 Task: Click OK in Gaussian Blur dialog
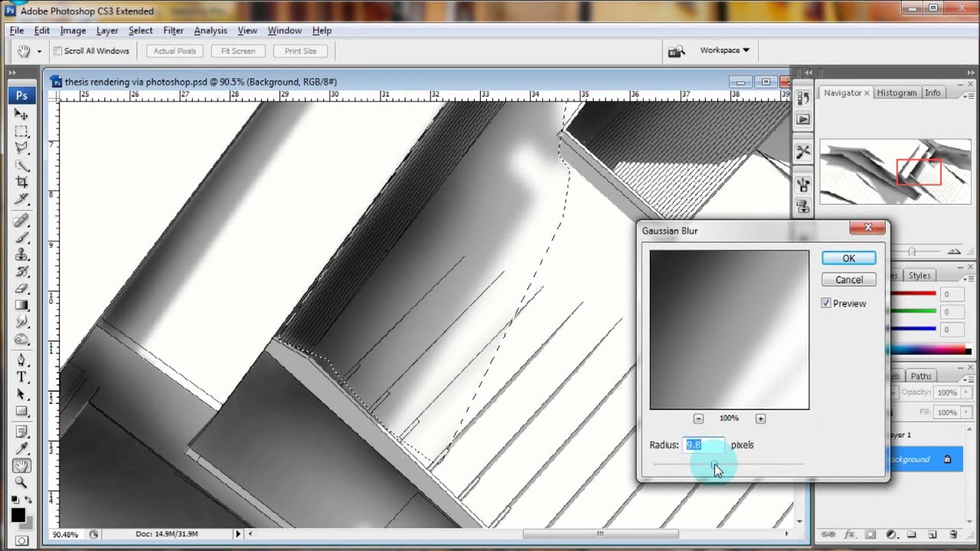pos(848,259)
